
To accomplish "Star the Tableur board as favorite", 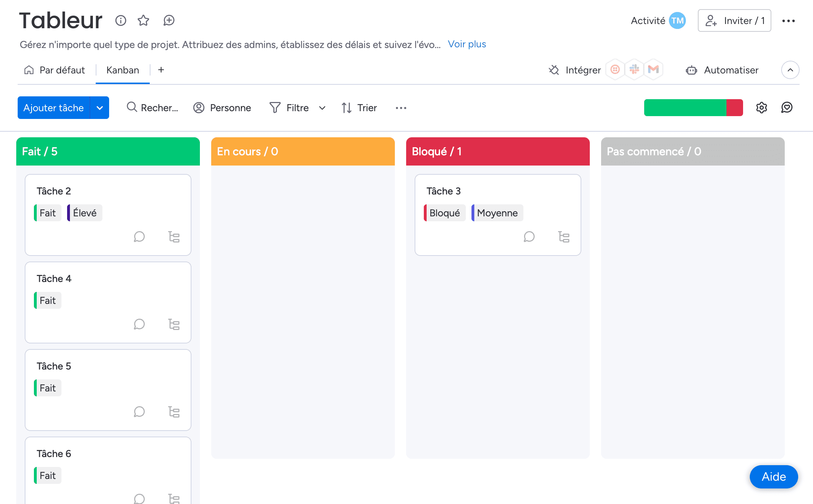I will (x=143, y=20).
